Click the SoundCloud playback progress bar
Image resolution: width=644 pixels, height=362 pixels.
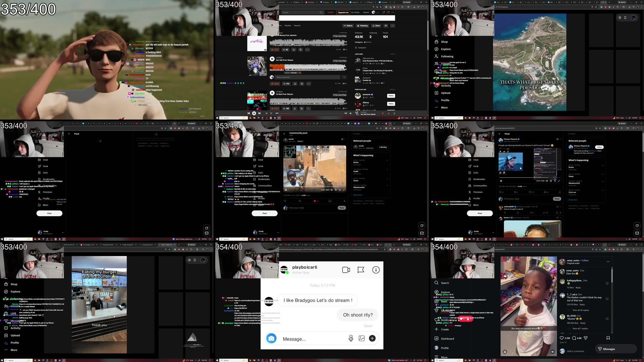coord(313,113)
